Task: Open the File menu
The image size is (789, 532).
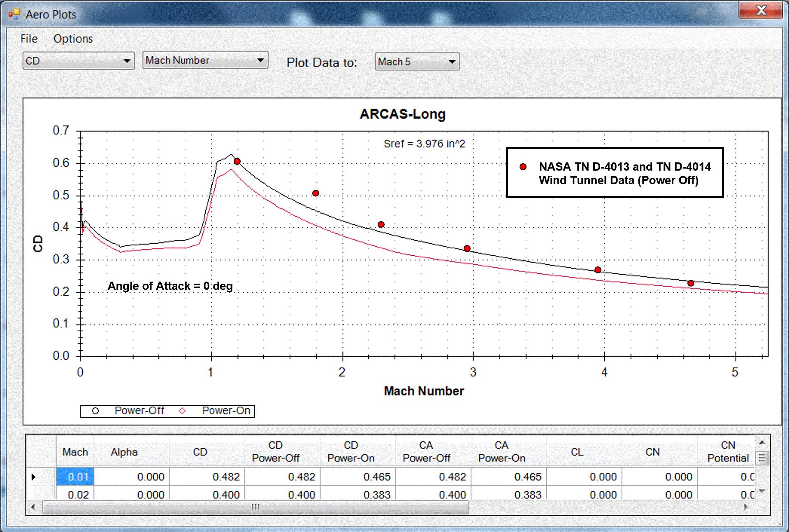Action: 29,39
